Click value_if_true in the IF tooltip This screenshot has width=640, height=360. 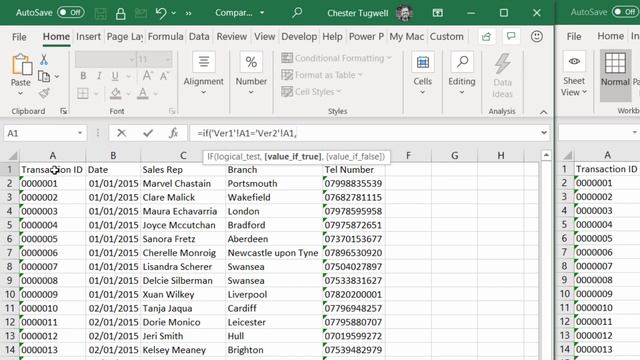(x=293, y=157)
